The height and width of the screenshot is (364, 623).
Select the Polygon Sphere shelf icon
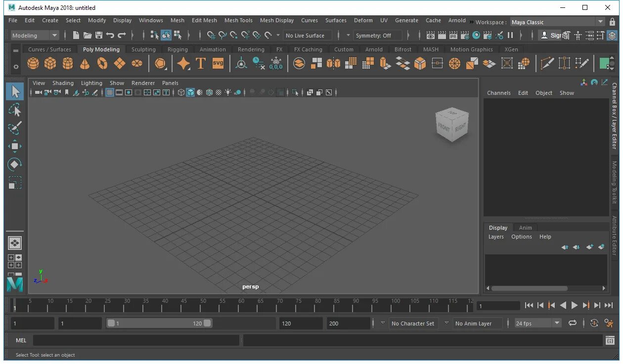pos(33,64)
